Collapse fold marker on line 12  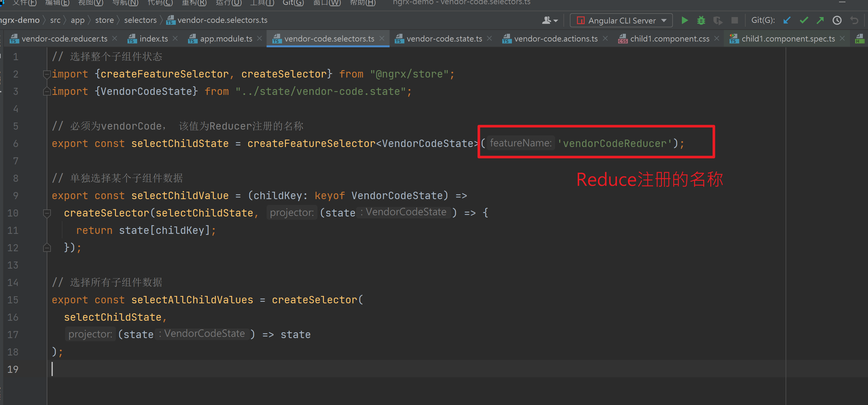pyautogui.click(x=47, y=248)
